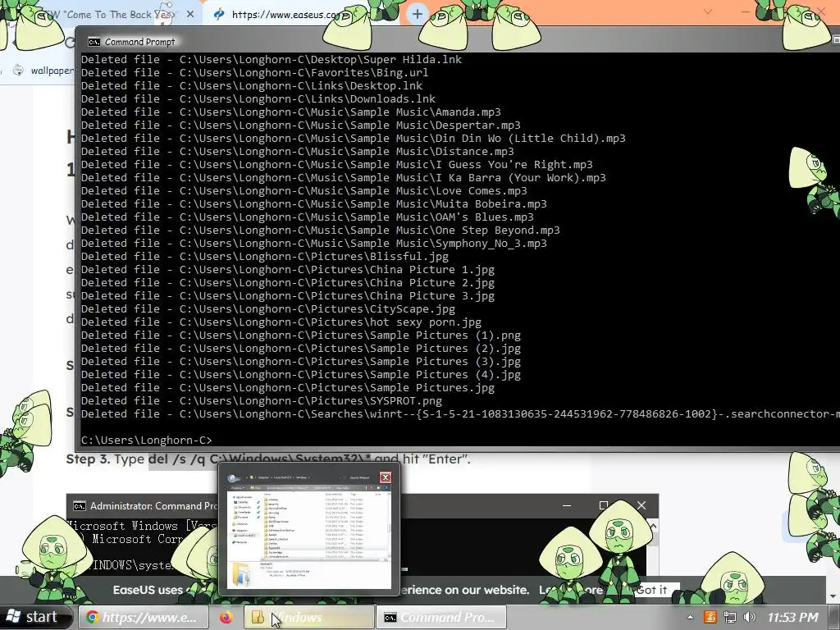Open the wallpaper bookmark
Screen dimensions: 840x630
pyautogui.click(x=44, y=71)
